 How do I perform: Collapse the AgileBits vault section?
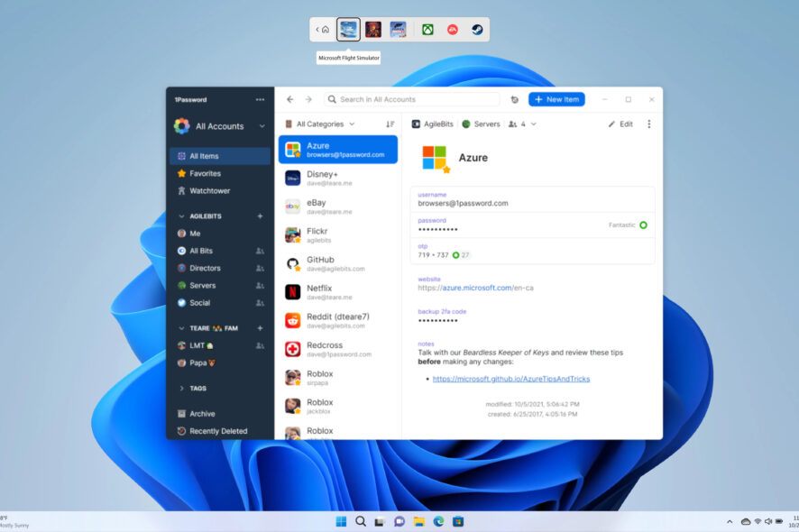click(182, 216)
